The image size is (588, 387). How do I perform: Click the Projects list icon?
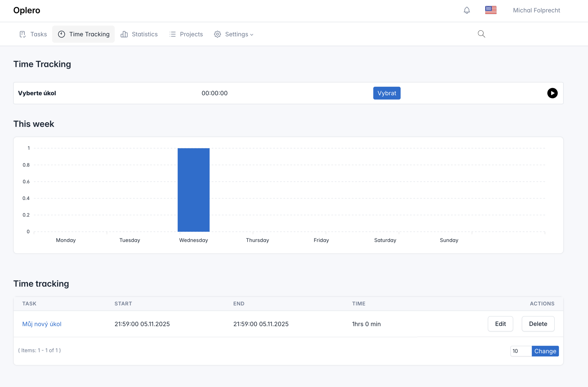172,34
